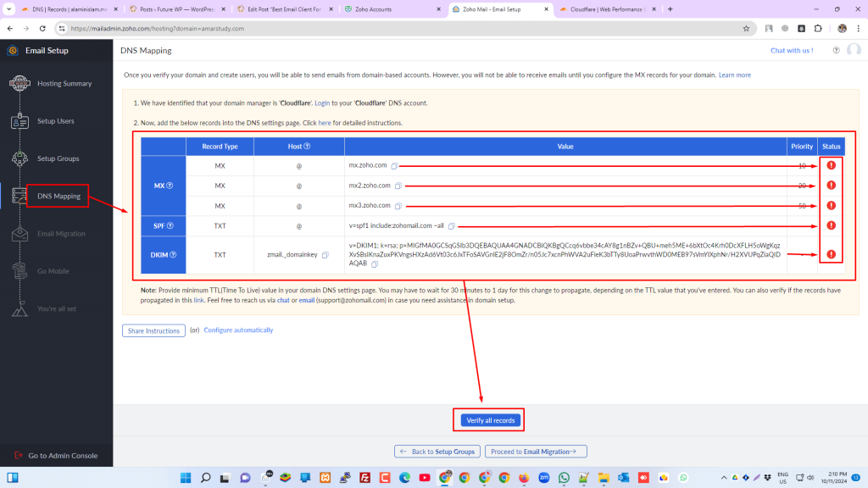Go Back to Setup Groups
Viewport: 868px width, 488px height.
[x=437, y=452]
